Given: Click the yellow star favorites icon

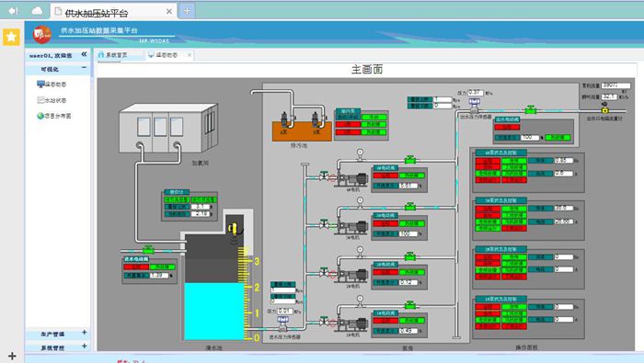Looking at the screenshot, I should [x=11, y=37].
